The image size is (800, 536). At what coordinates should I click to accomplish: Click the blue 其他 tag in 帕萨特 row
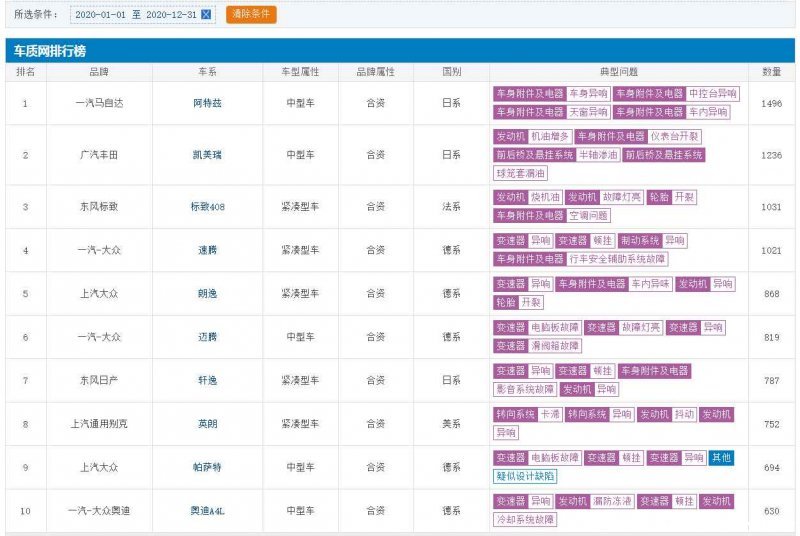click(721, 458)
